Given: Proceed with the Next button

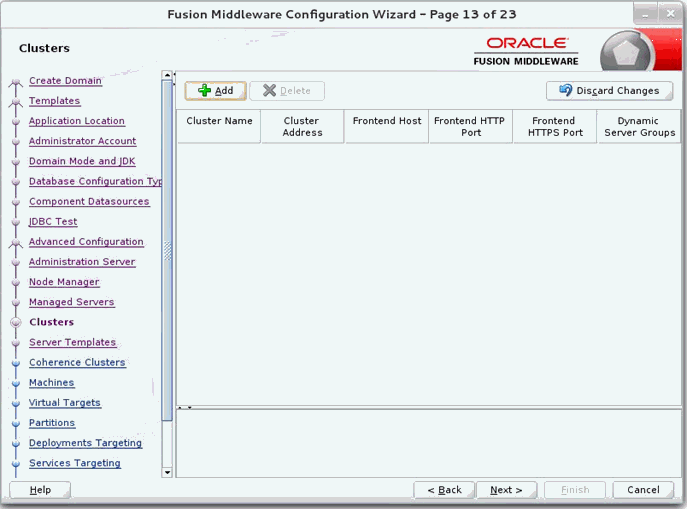Looking at the screenshot, I should (506, 490).
